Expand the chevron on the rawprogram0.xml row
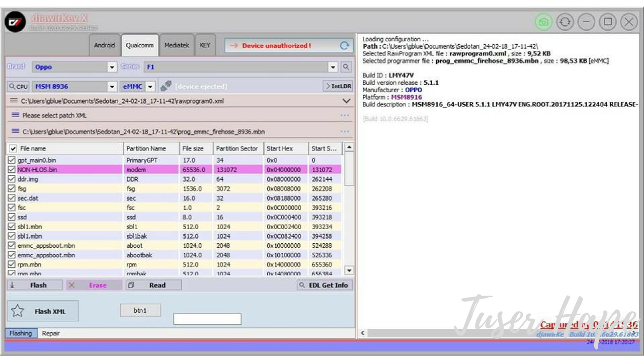This screenshot has height=362, width=644. click(x=346, y=101)
